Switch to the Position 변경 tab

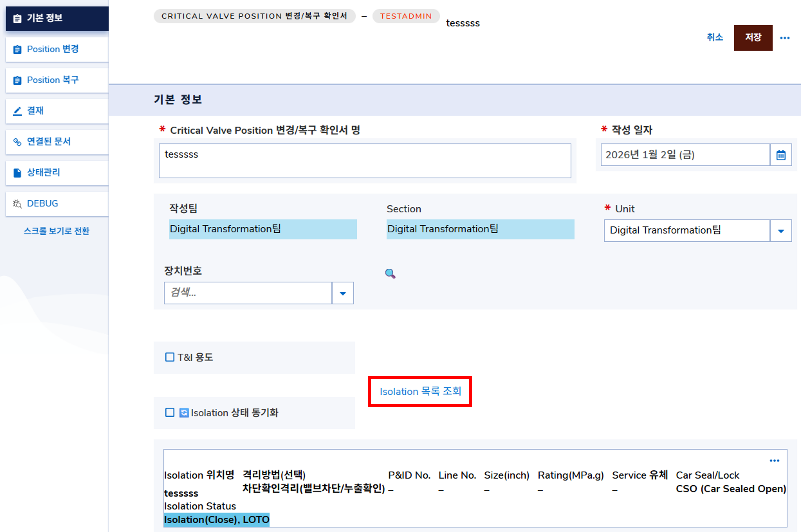[x=53, y=49]
